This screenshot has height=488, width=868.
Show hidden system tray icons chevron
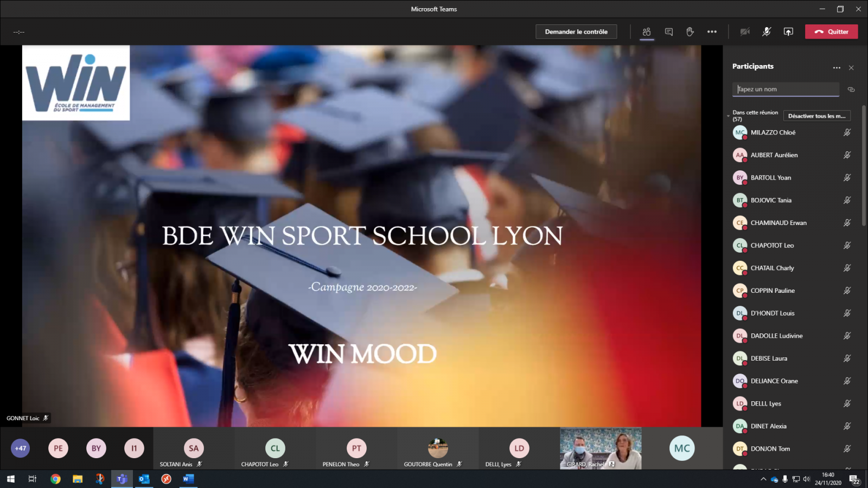[763, 479]
